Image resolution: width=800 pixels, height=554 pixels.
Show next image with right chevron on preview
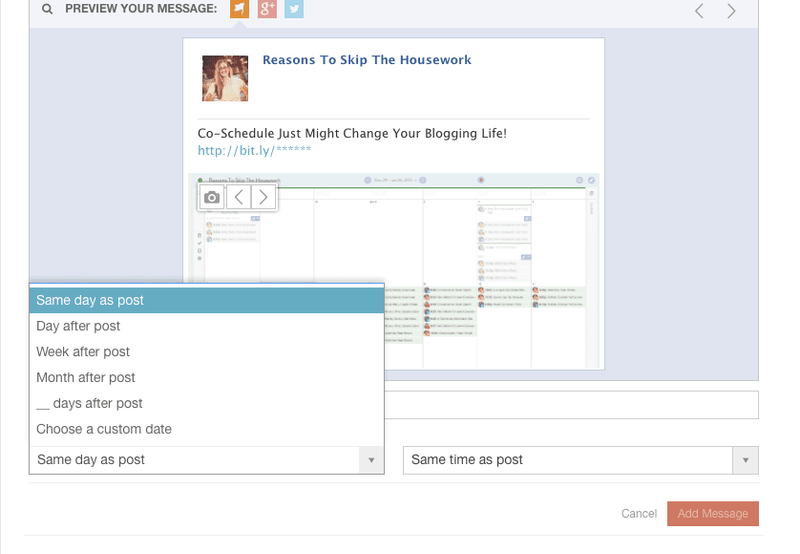tap(263, 197)
